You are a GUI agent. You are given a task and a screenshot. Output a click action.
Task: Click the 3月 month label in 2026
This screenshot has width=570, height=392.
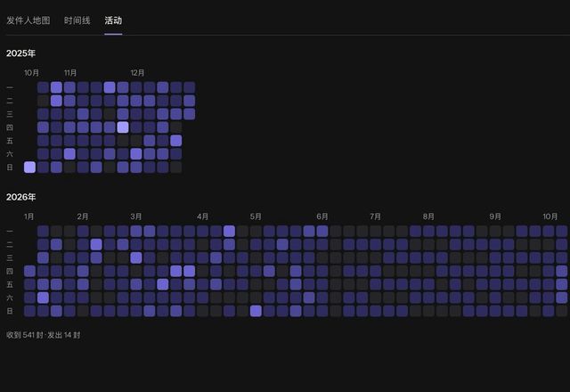(136, 216)
